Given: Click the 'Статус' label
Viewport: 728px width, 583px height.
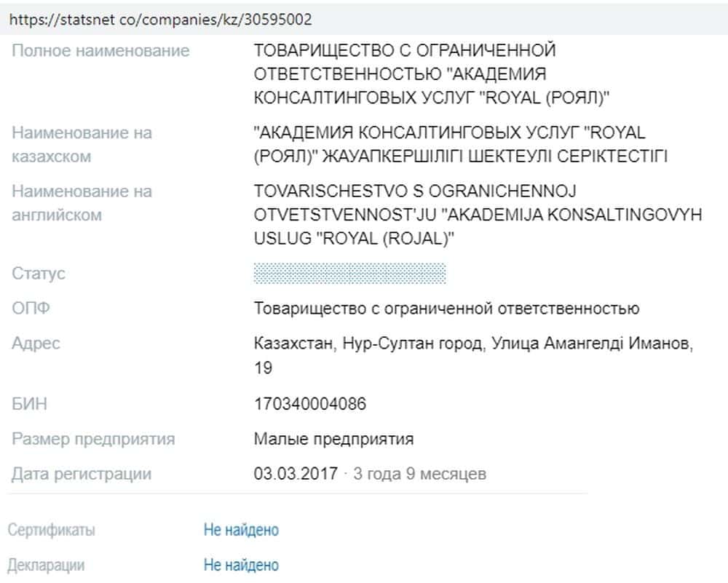Looking at the screenshot, I should pos(39,274).
